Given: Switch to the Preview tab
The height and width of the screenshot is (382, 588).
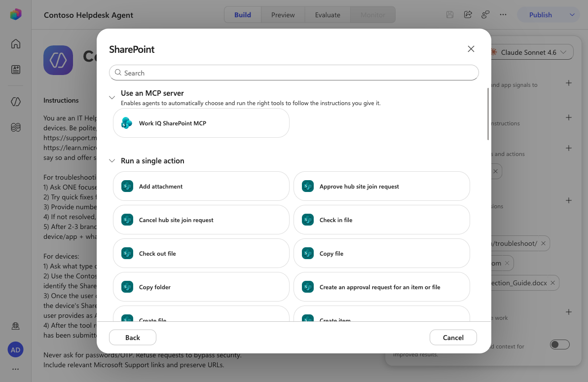Looking at the screenshot, I should pos(283,15).
